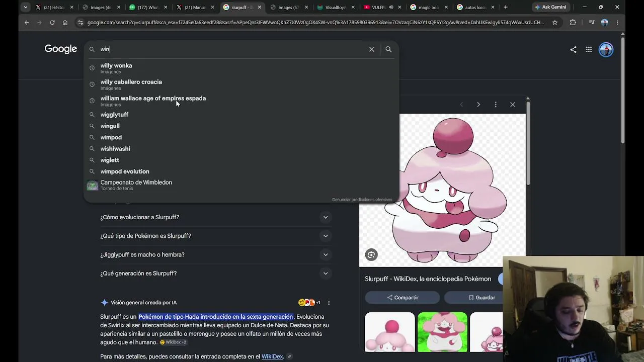Screen dimensions: 644x362
Task: Open the Chrome three-dot menu
Action: 617,22
